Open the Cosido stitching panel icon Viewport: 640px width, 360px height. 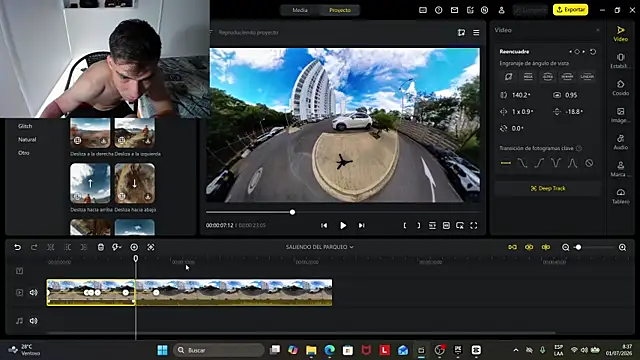620,88
